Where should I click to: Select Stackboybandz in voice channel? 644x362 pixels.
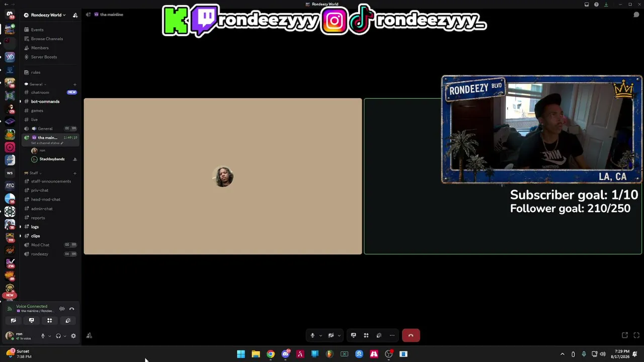click(x=53, y=159)
